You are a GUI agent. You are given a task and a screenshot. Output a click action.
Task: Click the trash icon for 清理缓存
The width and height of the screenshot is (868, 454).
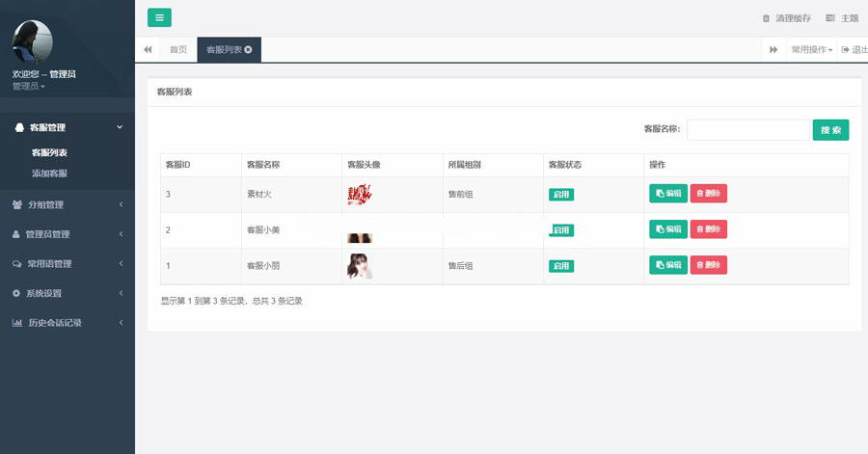[766, 18]
